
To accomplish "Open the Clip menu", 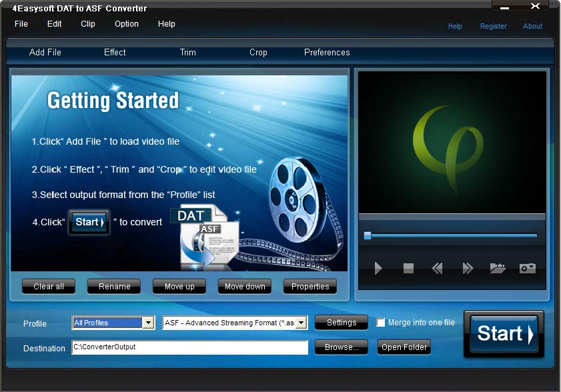I will (x=87, y=23).
